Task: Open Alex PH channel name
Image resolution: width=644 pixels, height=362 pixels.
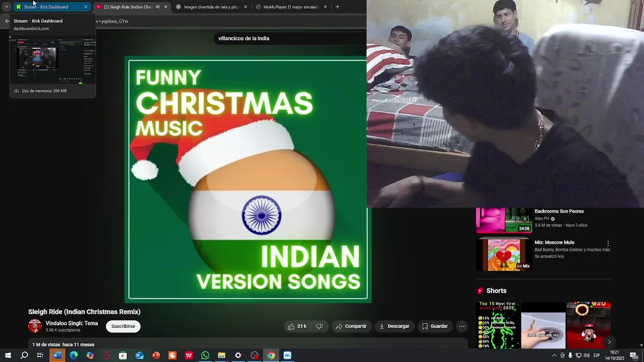Action: [542, 219]
